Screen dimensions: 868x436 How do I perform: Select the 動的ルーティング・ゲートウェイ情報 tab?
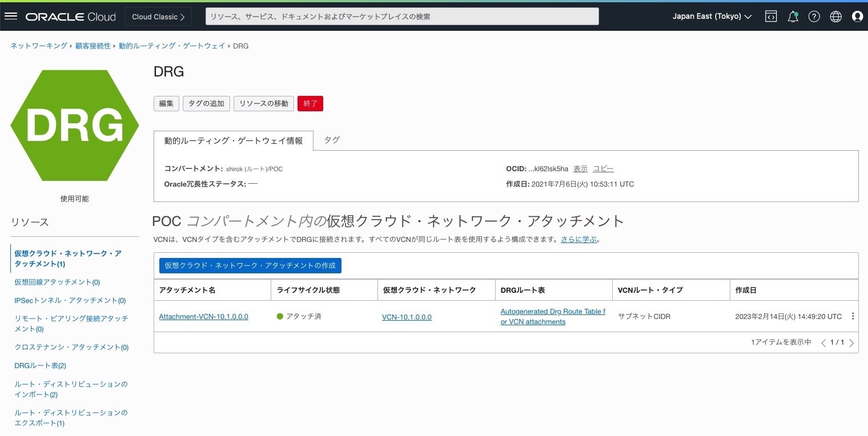(234, 140)
